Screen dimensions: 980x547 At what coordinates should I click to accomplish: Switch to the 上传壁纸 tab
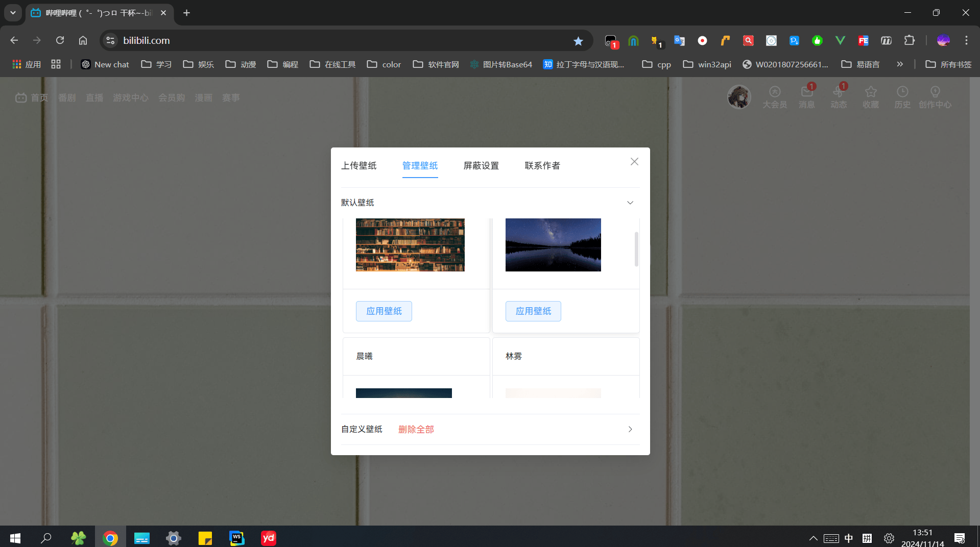pyautogui.click(x=358, y=166)
